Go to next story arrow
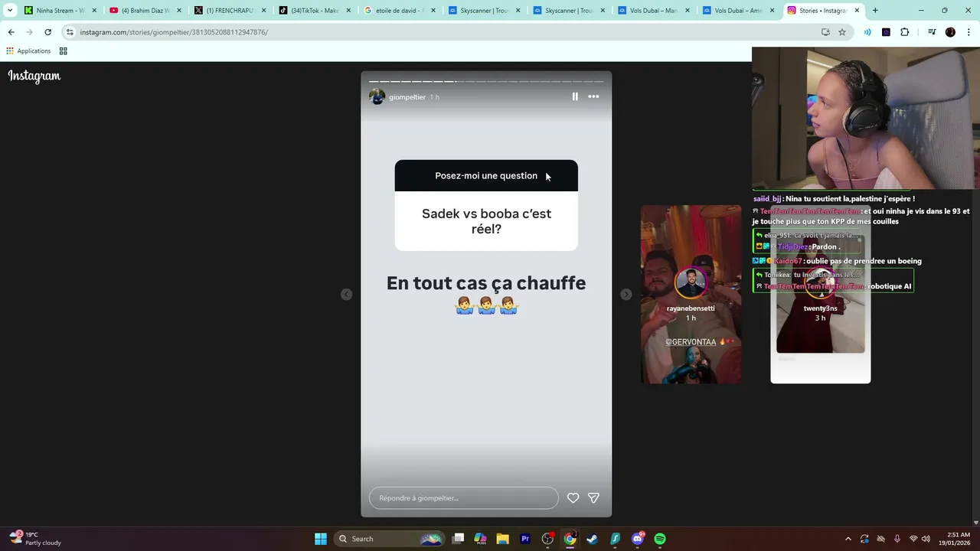This screenshot has height=551, width=980. tap(626, 295)
